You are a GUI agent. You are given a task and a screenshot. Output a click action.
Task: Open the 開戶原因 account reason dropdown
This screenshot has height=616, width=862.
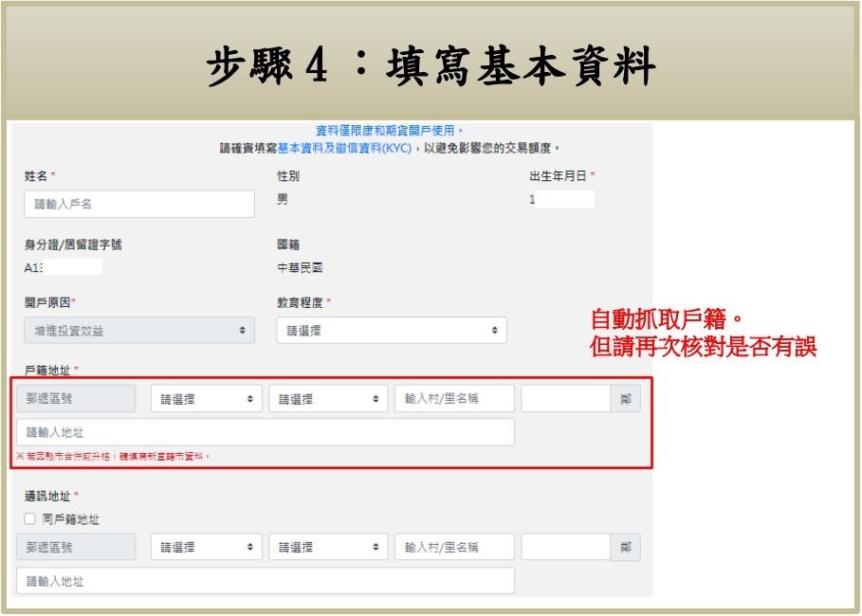(139, 330)
